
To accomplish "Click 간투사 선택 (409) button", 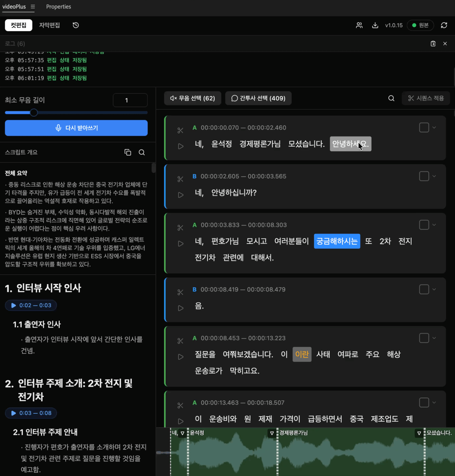I will (x=258, y=98).
